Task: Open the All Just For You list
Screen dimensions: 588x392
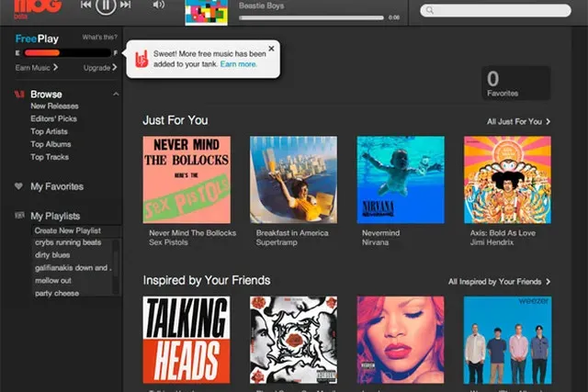Action: pos(518,121)
